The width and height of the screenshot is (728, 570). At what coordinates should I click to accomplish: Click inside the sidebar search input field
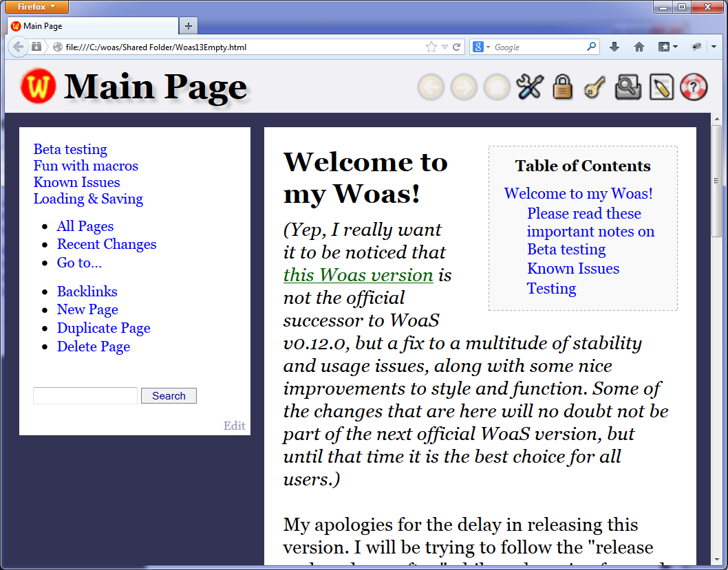[85, 395]
